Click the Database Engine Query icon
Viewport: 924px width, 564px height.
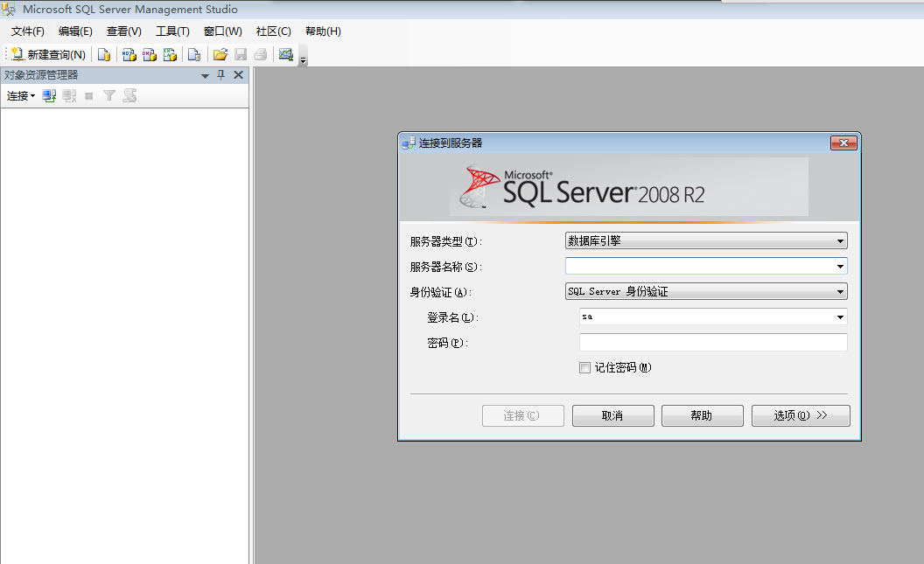tap(104, 55)
